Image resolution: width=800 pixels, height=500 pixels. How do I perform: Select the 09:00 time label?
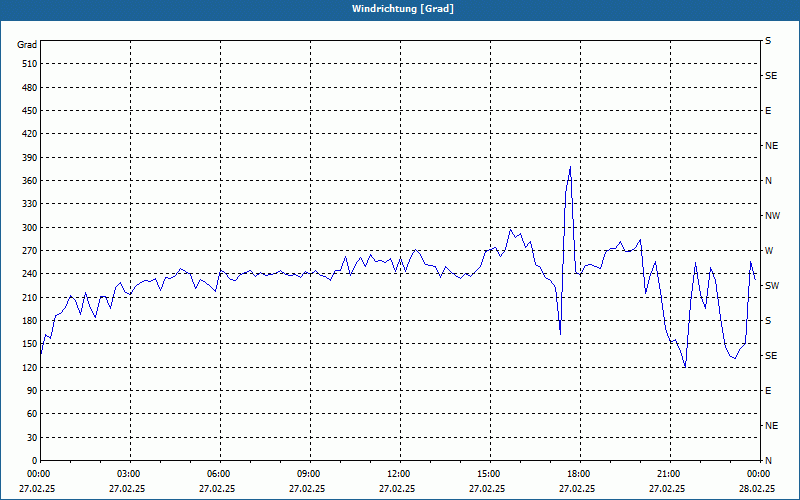[310, 474]
